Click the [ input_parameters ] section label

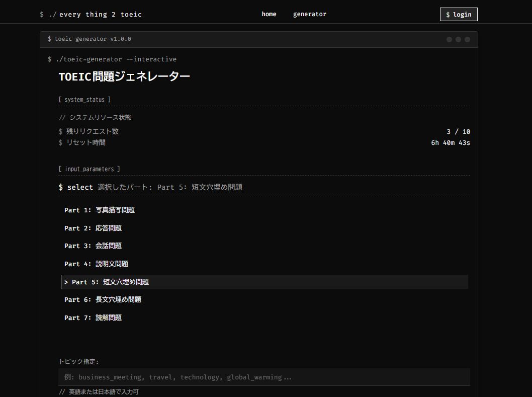point(89,169)
